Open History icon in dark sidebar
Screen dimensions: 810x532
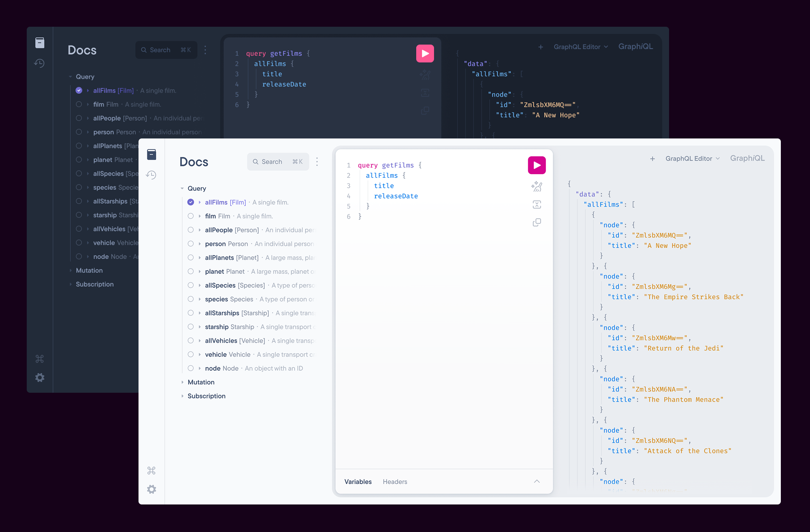pyautogui.click(x=39, y=63)
